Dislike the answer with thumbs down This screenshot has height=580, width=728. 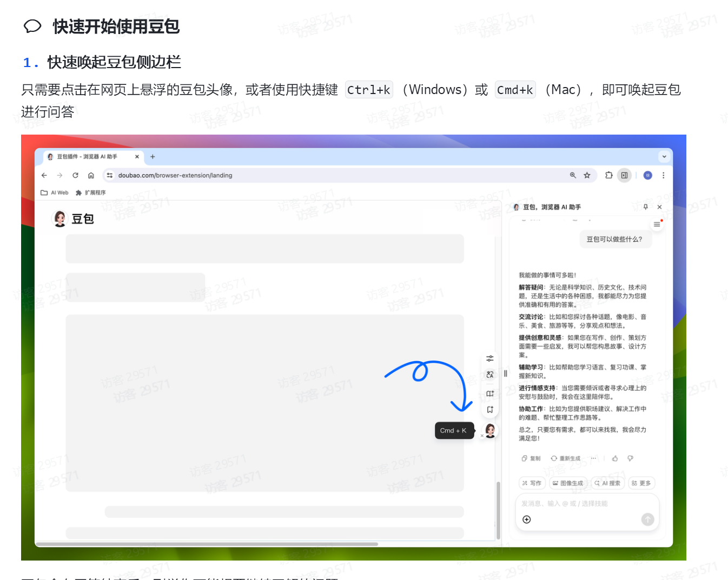(x=630, y=458)
